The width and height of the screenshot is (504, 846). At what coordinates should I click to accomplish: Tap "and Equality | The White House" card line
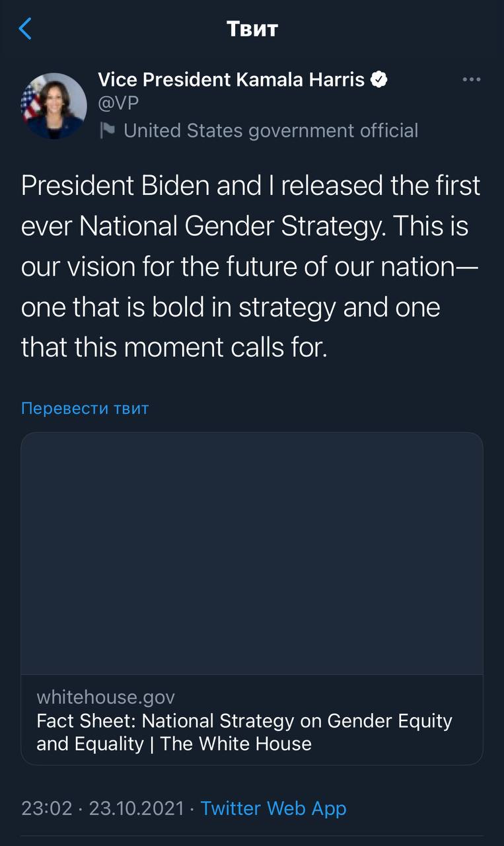click(x=174, y=744)
